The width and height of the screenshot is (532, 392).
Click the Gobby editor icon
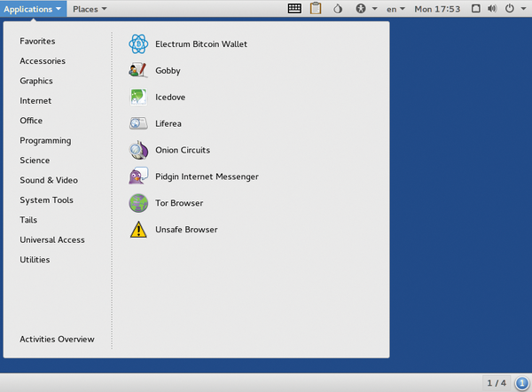point(138,70)
